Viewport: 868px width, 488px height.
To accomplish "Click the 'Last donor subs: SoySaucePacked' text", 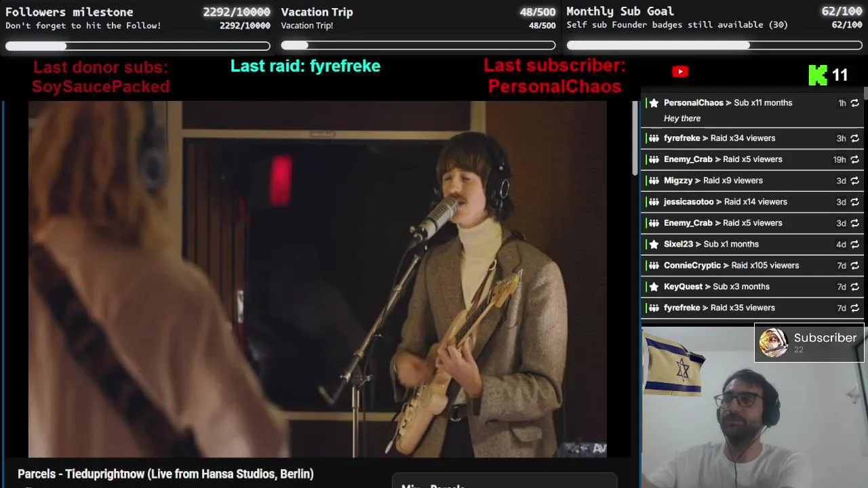I will pyautogui.click(x=100, y=77).
